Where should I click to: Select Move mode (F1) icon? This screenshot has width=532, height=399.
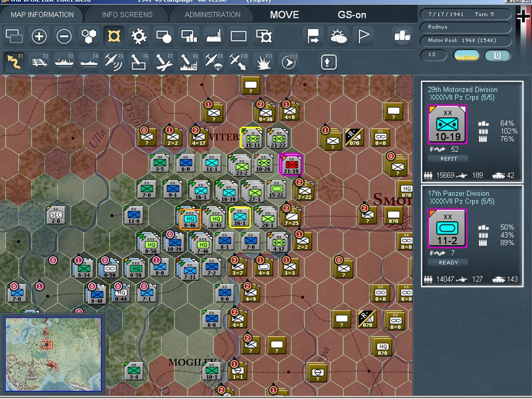pyautogui.click(x=14, y=62)
